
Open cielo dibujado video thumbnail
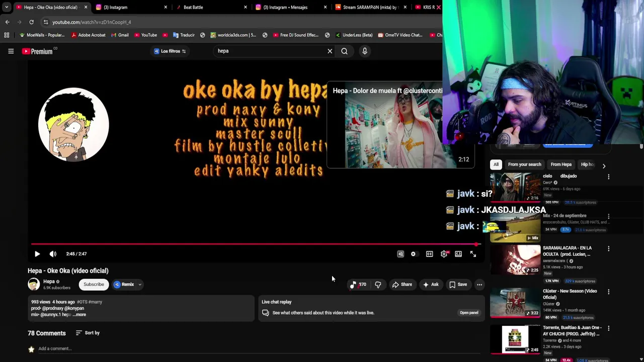click(515, 187)
